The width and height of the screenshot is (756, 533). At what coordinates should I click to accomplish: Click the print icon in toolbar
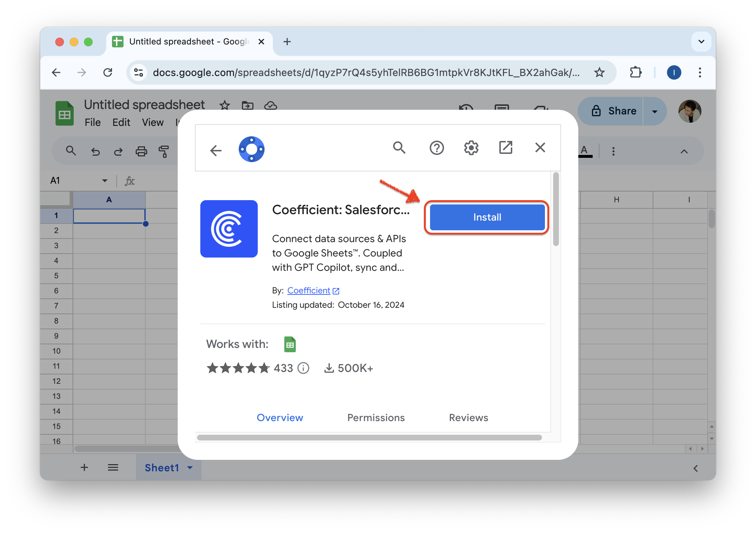click(141, 151)
